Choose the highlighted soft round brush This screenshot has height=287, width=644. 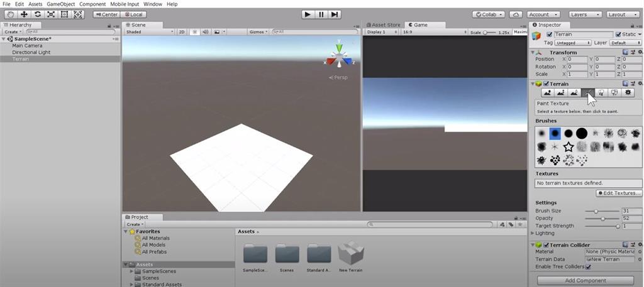[555, 133]
